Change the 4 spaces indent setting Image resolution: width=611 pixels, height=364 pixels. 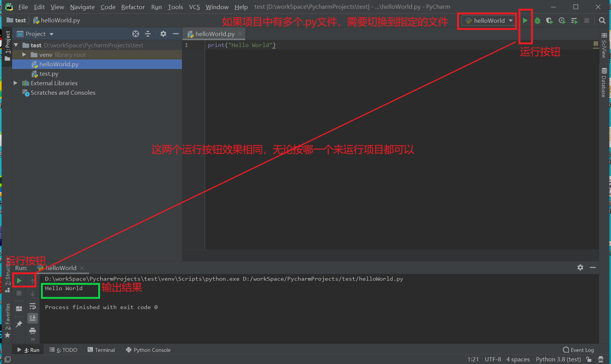pyautogui.click(x=518, y=359)
